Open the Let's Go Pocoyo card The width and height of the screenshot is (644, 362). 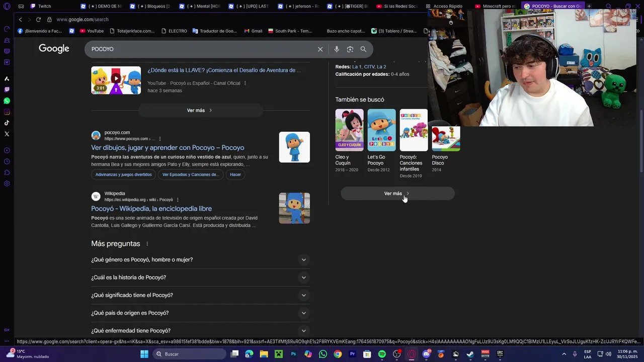click(x=381, y=141)
